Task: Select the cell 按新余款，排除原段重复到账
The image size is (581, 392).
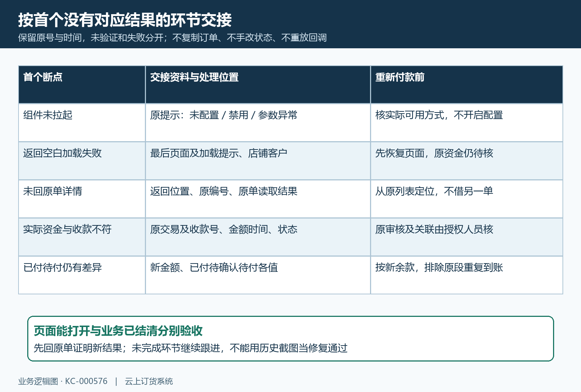Action: point(467,275)
